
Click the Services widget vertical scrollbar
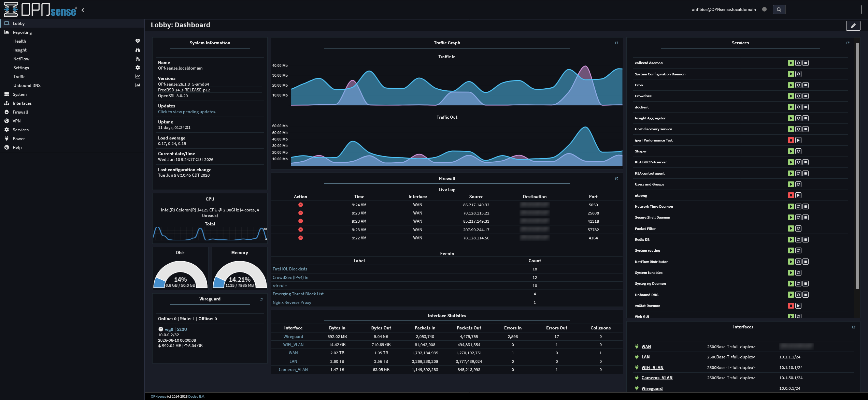(857, 166)
